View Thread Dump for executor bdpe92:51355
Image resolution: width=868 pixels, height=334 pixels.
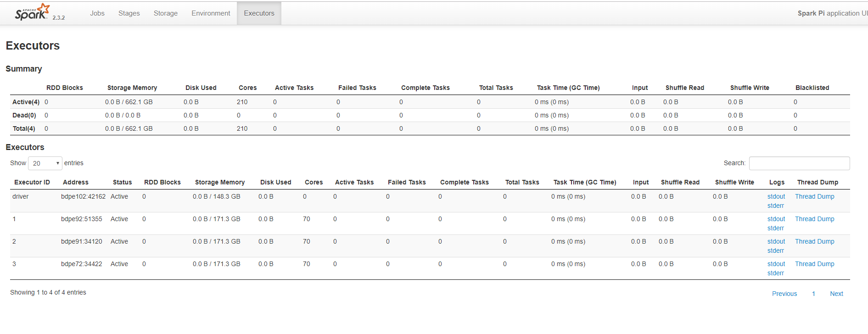[815, 219]
